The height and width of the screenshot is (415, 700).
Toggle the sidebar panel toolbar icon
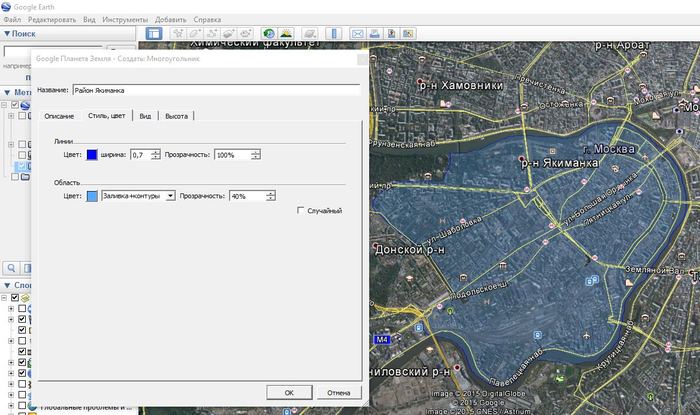coord(154,33)
